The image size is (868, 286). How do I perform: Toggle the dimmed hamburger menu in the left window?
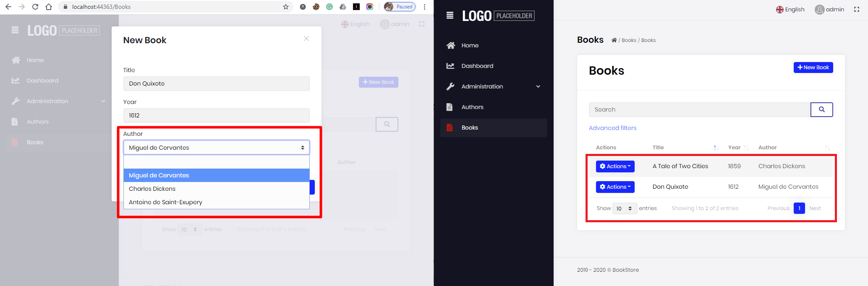[x=15, y=30]
